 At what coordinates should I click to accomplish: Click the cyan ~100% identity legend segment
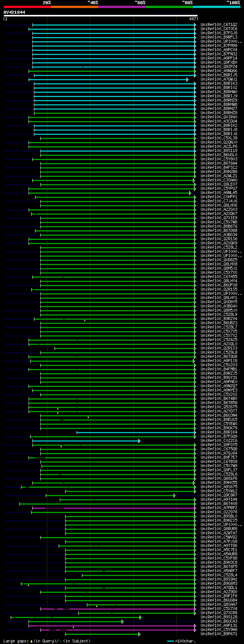(217, 7)
